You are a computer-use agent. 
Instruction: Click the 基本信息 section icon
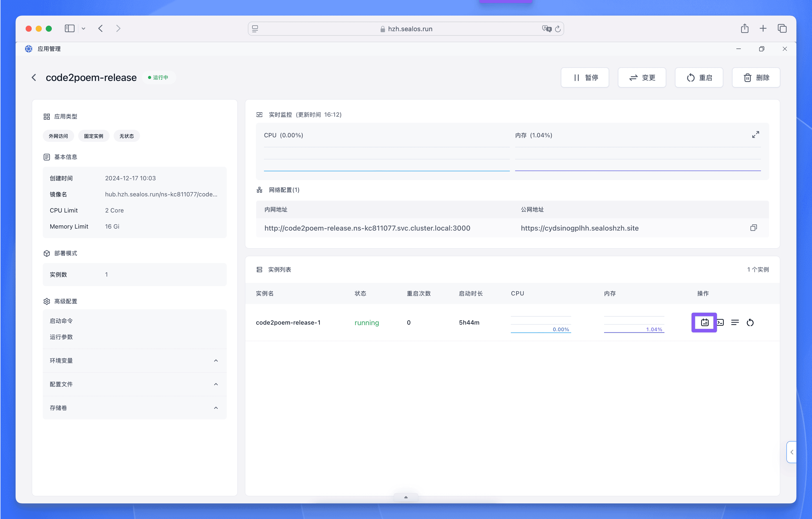(47, 157)
